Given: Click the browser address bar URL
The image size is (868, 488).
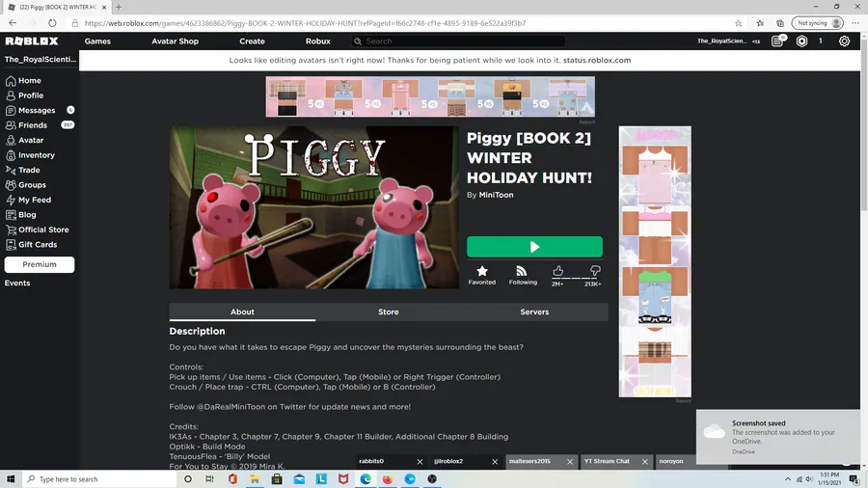Looking at the screenshot, I should tap(305, 23).
